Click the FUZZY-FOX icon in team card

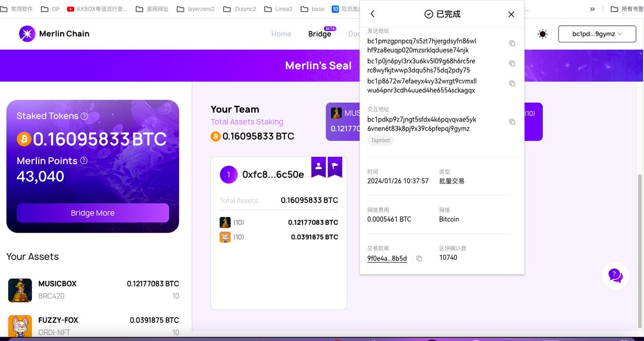225,237
